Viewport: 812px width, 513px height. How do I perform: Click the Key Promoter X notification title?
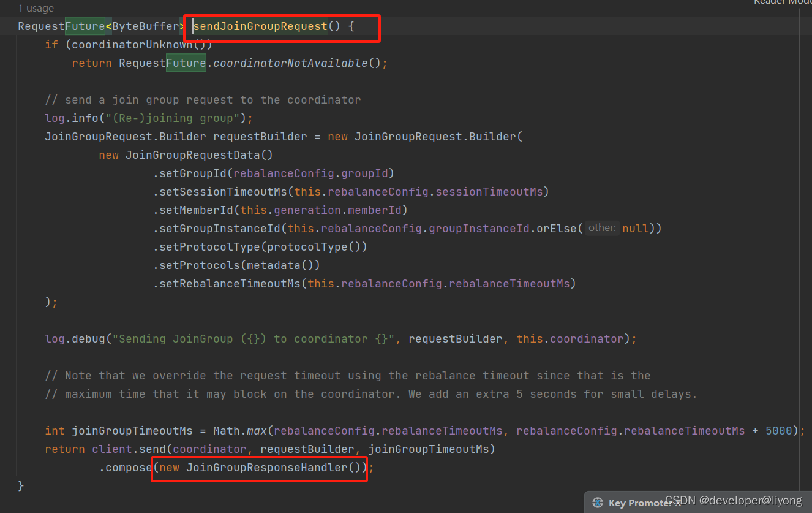[x=645, y=503]
